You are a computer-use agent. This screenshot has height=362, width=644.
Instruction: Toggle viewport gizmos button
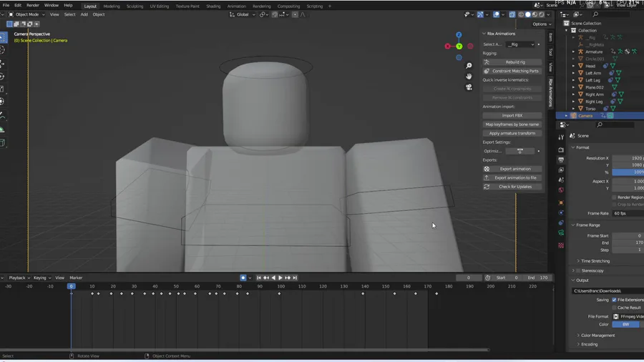pyautogui.click(x=480, y=14)
